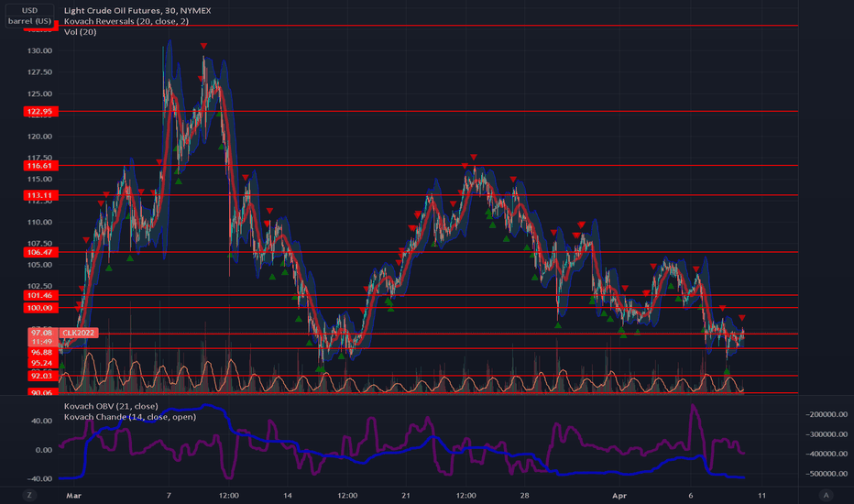Select the Kovach Reversals indicator legend
Screen dimensions: 854x504
126,21
